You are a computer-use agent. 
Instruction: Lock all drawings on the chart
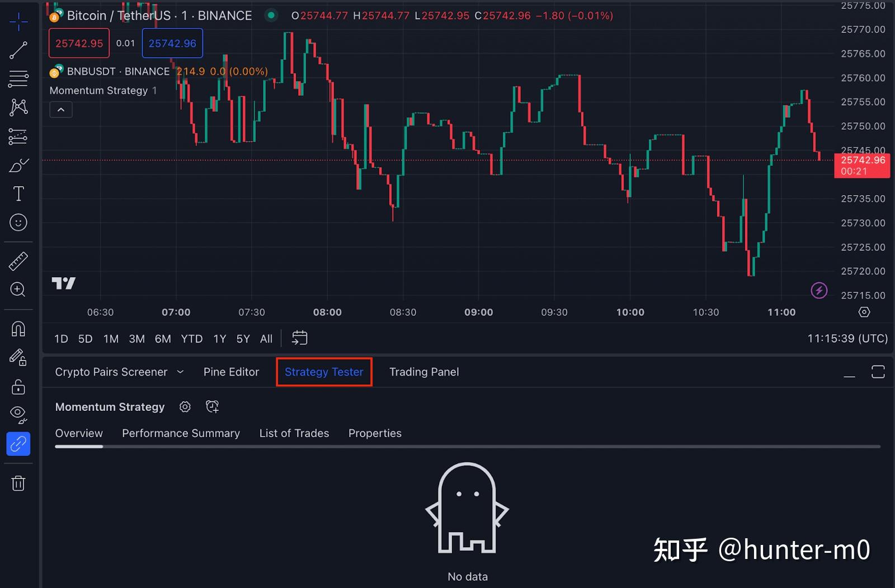(18, 386)
